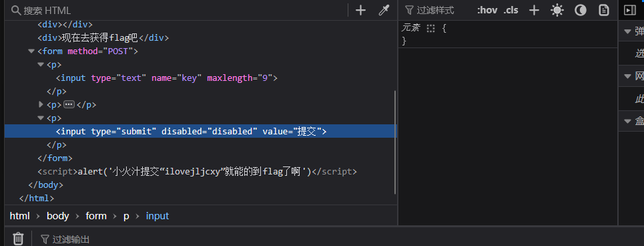The image size is (644, 246).
Task: Click body in the breadcrumb trail
Action: pyautogui.click(x=57, y=216)
